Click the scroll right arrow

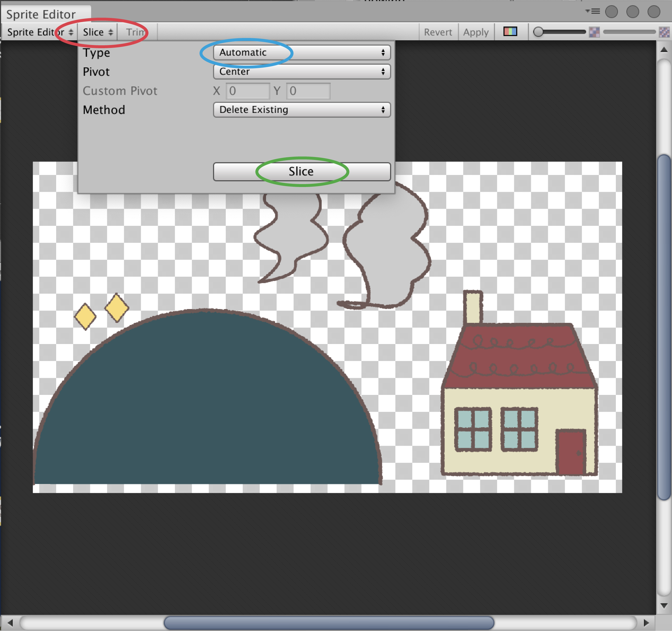(646, 622)
